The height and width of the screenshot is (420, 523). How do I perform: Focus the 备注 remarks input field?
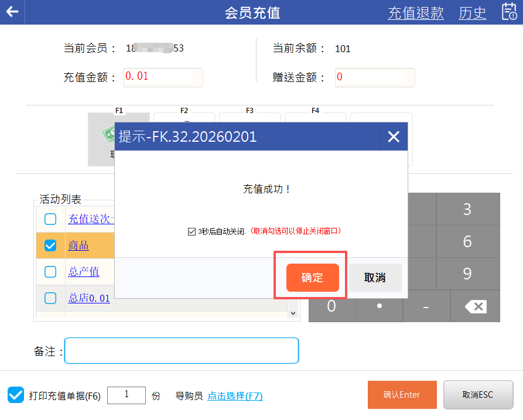click(x=182, y=350)
